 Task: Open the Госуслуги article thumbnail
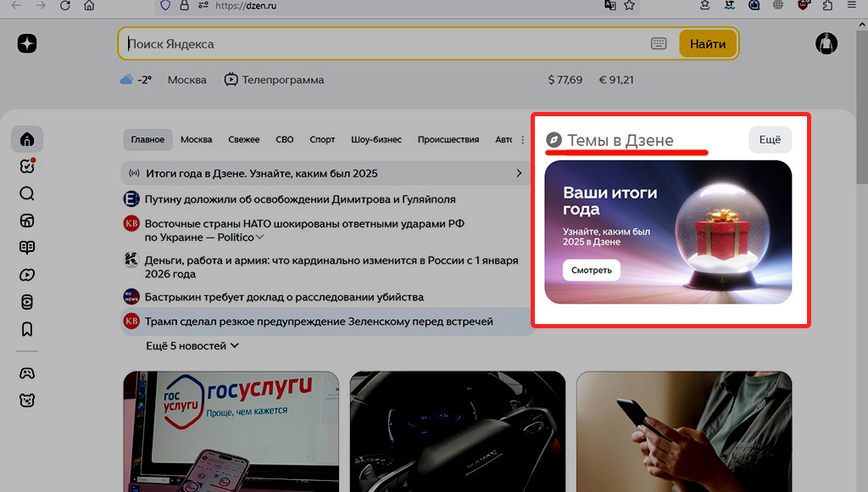(231, 432)
